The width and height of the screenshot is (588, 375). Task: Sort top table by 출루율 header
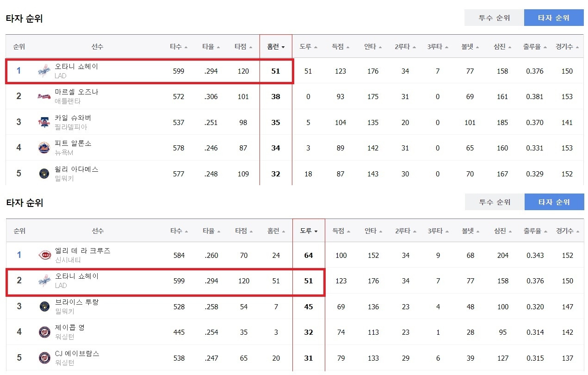535,47
